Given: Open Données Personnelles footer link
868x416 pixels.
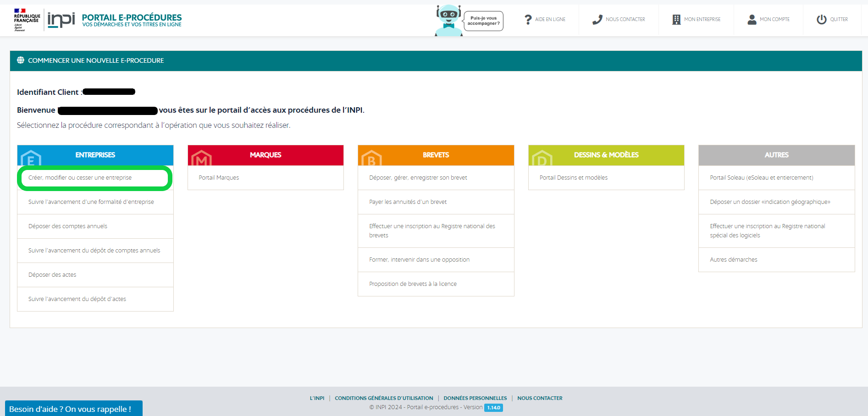Looking at the screenshot, I should [x=475, y=398].
